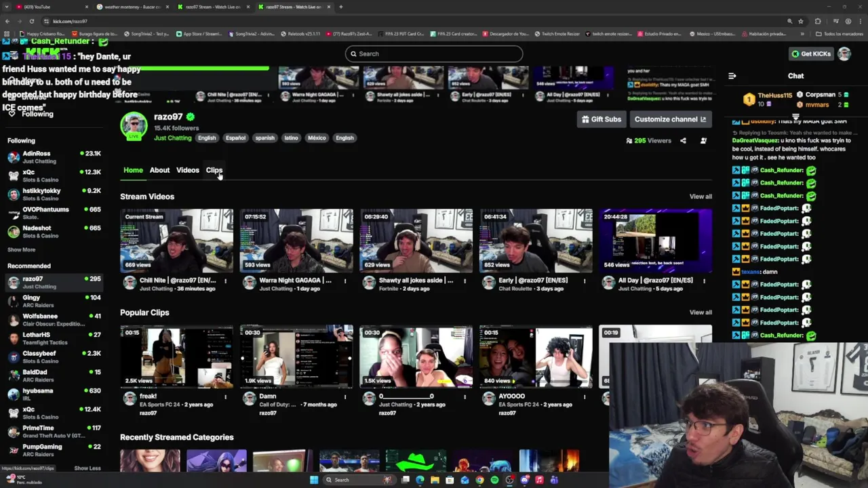Open BaldDad recommended channel
The height and width of the screenshot is (488, 868).
[54, 375]
